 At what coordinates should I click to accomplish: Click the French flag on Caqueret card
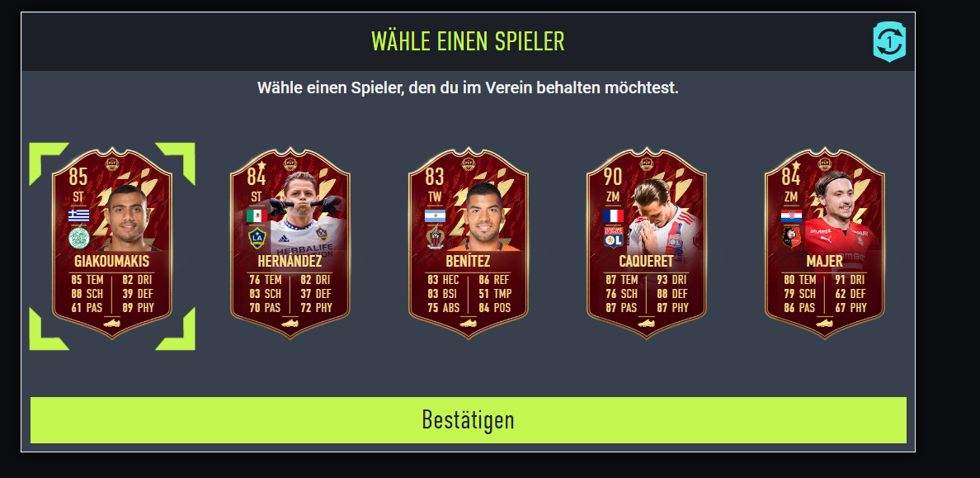(x=613, y=215)
